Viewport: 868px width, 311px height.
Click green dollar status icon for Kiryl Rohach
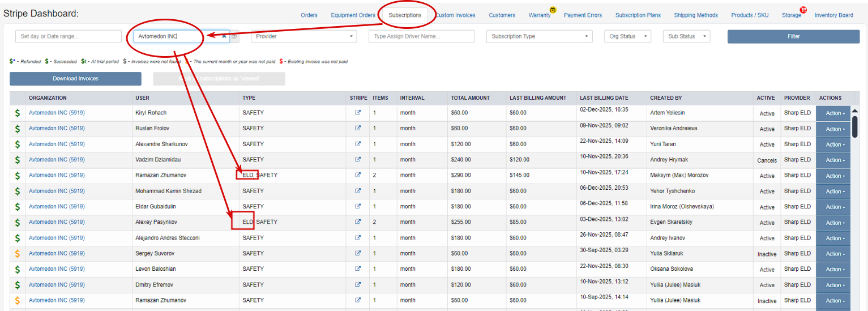(18, 113)
